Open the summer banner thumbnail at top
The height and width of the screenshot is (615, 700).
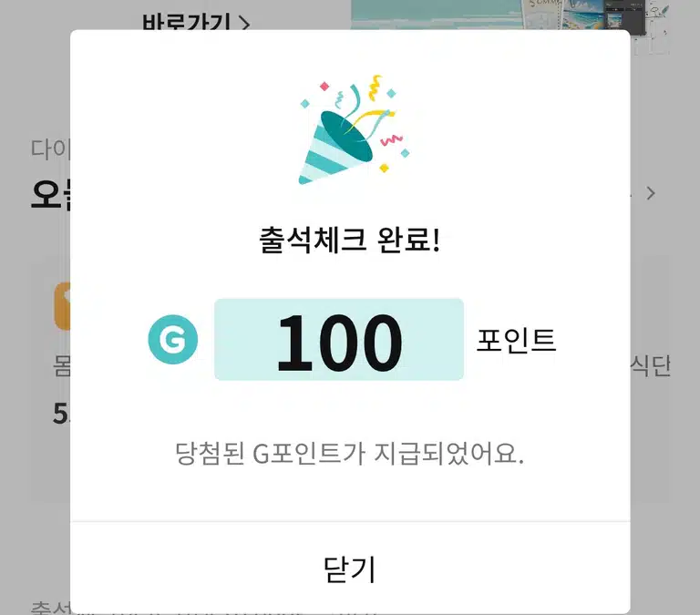(x=510, y=15)
